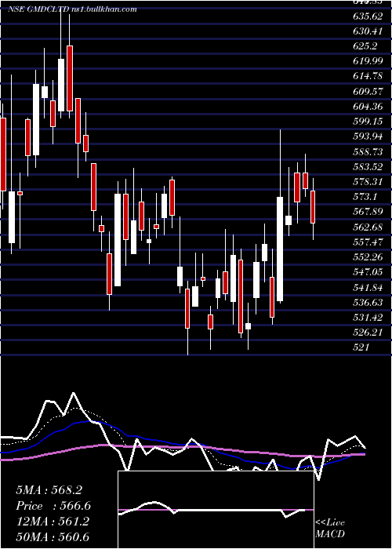Click the 562.68 price value

[368, 227]
